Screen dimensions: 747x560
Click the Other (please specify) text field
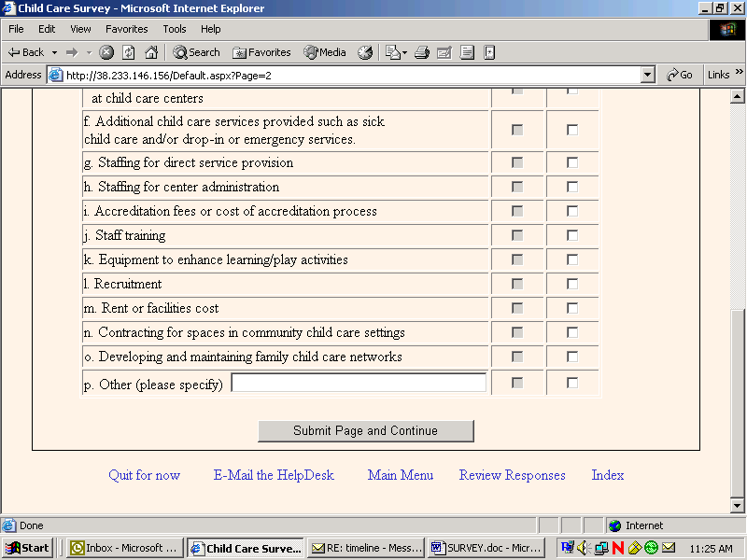pos(359,383)
